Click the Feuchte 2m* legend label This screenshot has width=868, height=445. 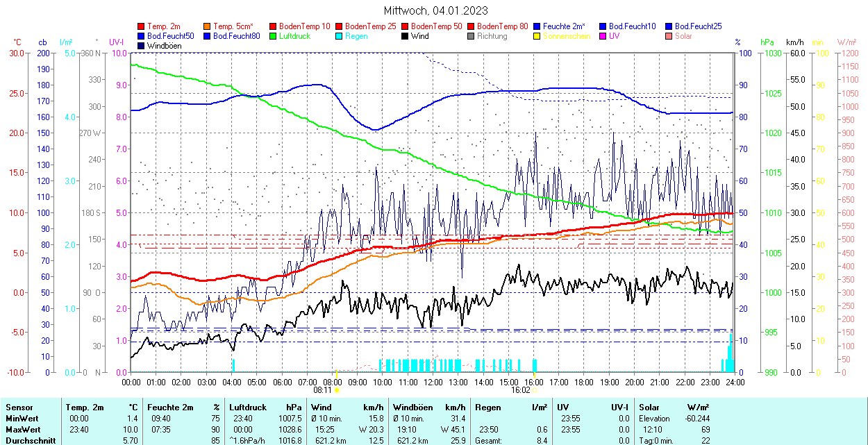click(564, 26)
